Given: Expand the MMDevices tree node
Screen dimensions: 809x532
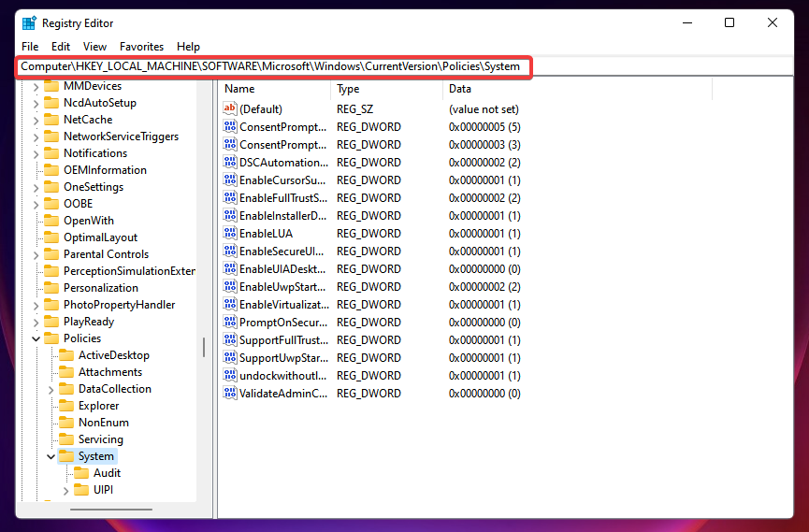Looking at the screenshot, I should pos(36,87).
